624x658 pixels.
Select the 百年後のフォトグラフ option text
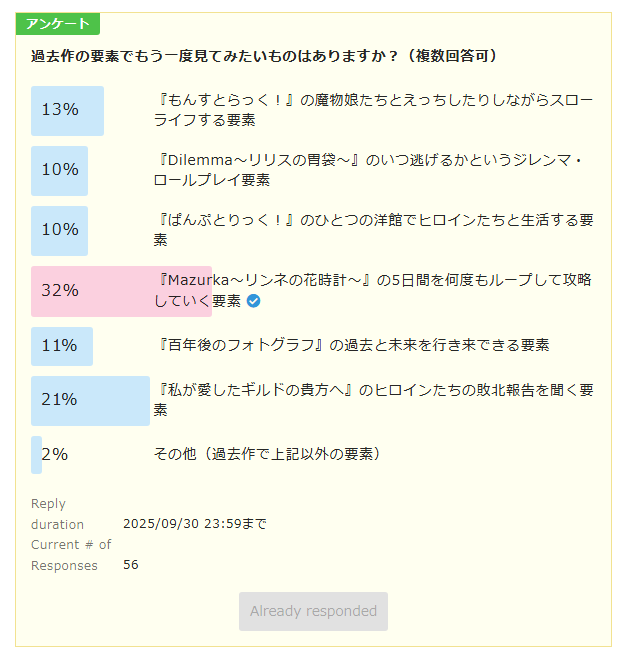tap(350, 345)
